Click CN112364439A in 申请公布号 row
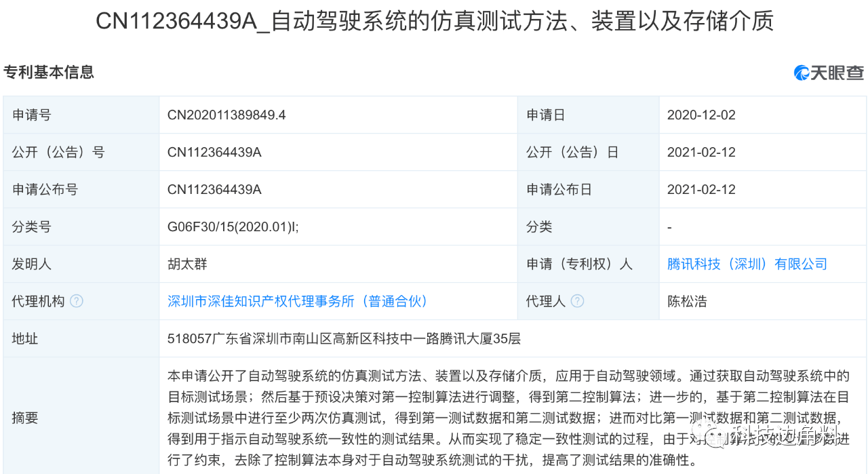 (214, 189)
